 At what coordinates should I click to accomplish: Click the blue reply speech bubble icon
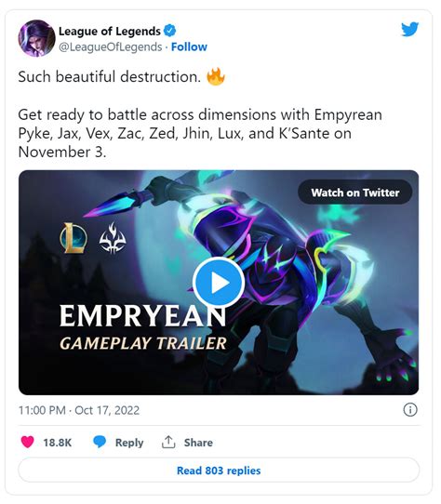[x=100, y=442]
